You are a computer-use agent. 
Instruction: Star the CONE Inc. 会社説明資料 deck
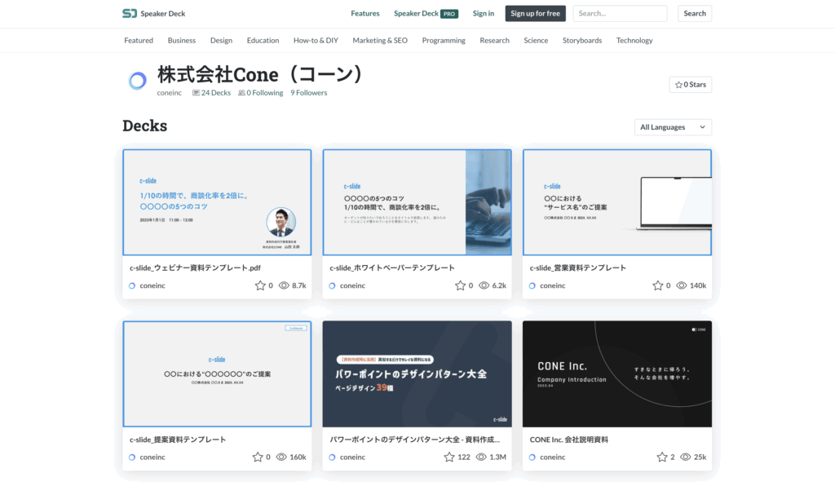pos(662,458)
